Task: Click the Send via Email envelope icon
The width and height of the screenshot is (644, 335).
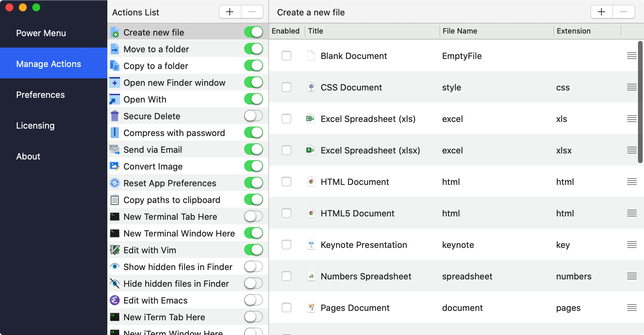Action: tap(115, 149)
